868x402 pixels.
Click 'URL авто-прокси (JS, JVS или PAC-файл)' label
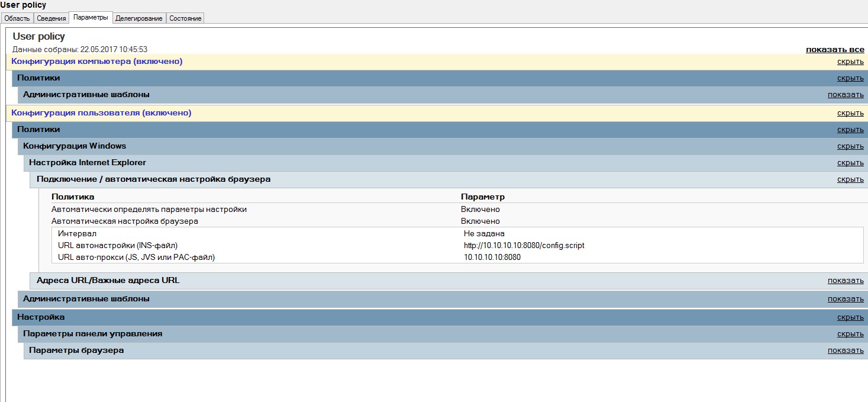click(137, 257)
